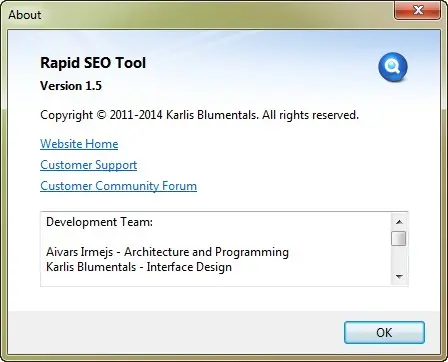Screen dimensions: 448x362
Task: Click the credits scrollbar down arrow
Action: pyautogui.click(x=399, y=276)
